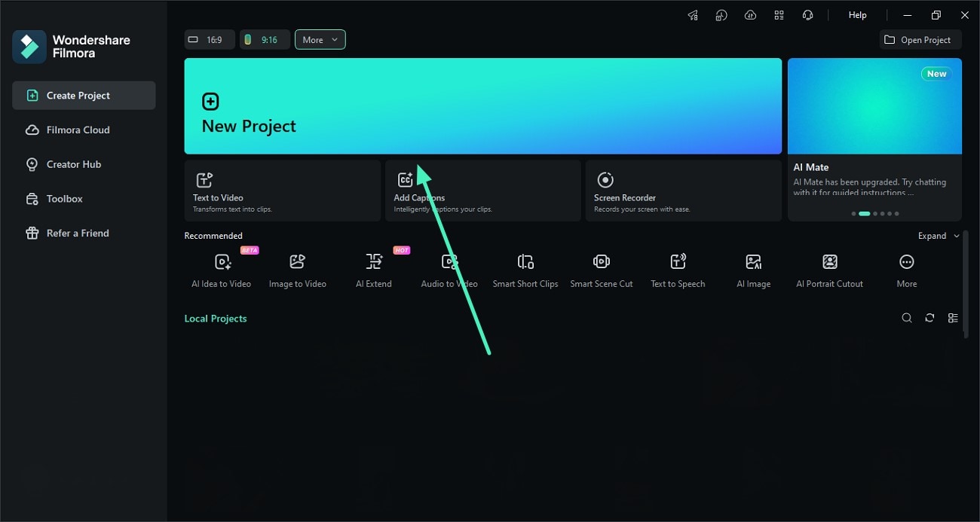Switch local projects view layout
Image resolution: width=980 pixels, height=522 pixels.
tap(953, 318)
